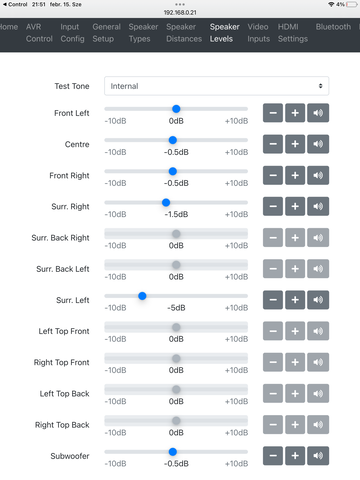Open the Speaker Distances tab
360x480 pixels.
(x=184, y=33)
